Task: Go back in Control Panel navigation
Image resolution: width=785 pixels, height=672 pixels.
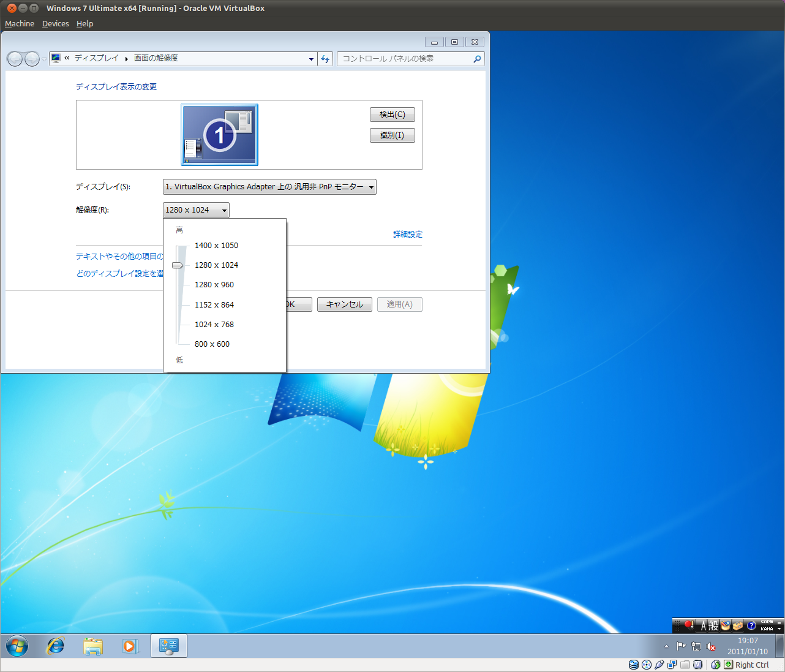Action: (x=15, y=59)
